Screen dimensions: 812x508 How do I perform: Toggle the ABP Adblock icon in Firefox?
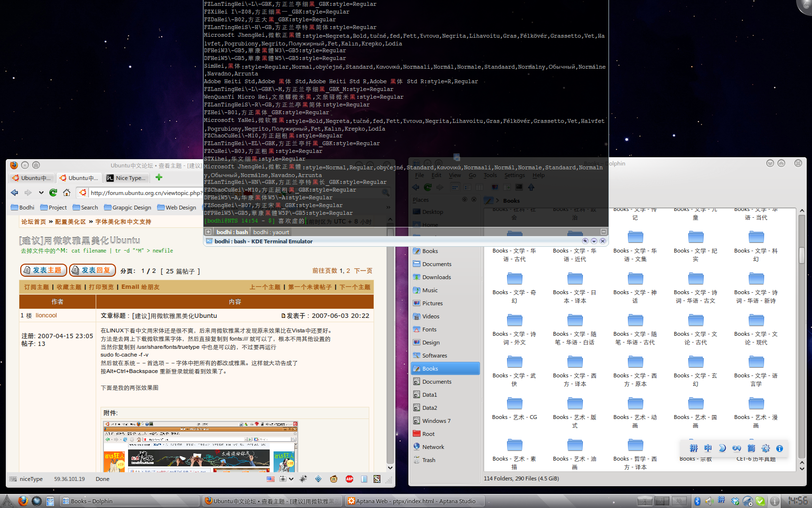pyautogui.click(x=349, y=479)
